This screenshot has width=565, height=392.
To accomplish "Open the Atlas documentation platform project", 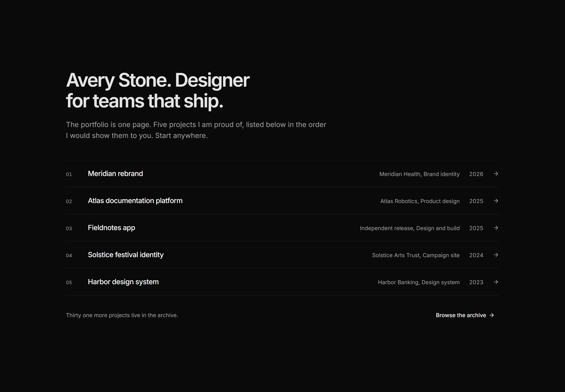I will [x=282, y=201].
